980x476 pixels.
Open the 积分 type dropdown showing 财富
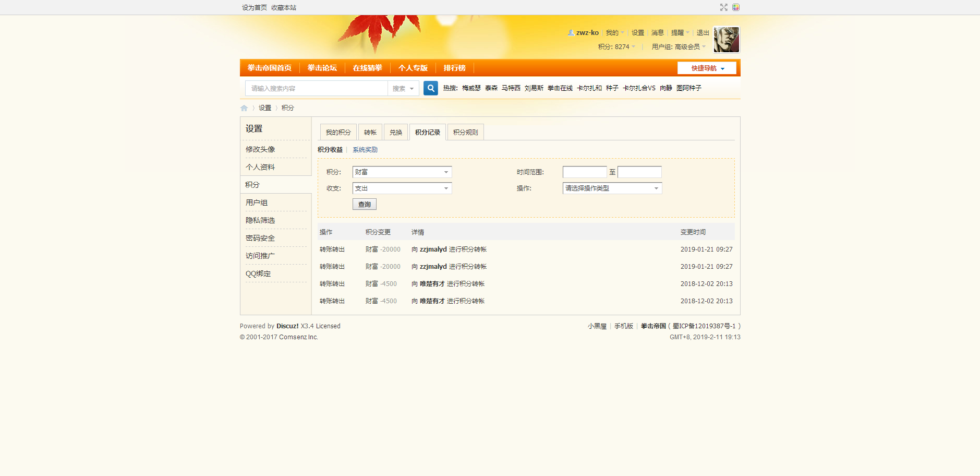(x=402, y=172)
